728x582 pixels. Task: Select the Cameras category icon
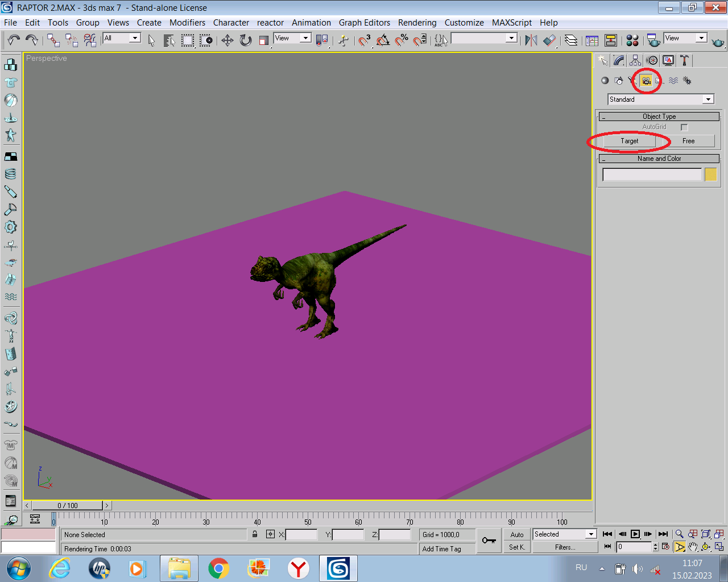point(646,81)
